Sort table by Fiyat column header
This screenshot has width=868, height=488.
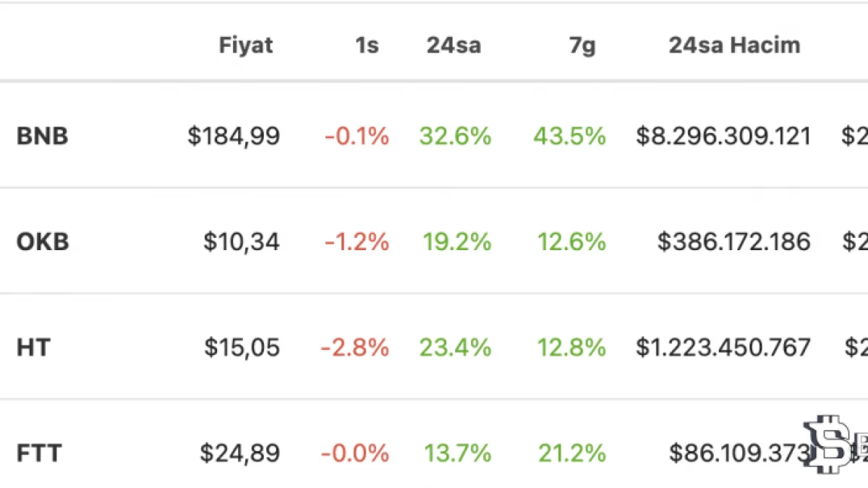pyautogui.click(x=246, y=46)
